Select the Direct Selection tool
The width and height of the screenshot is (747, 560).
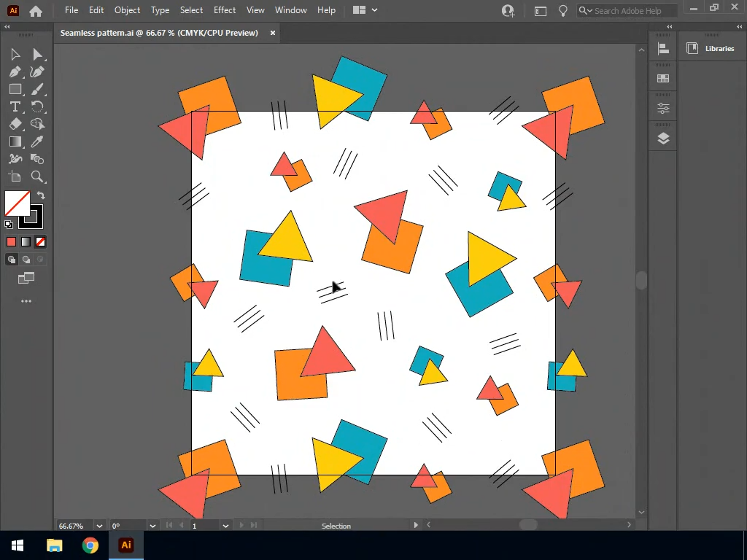click(37, 55)
